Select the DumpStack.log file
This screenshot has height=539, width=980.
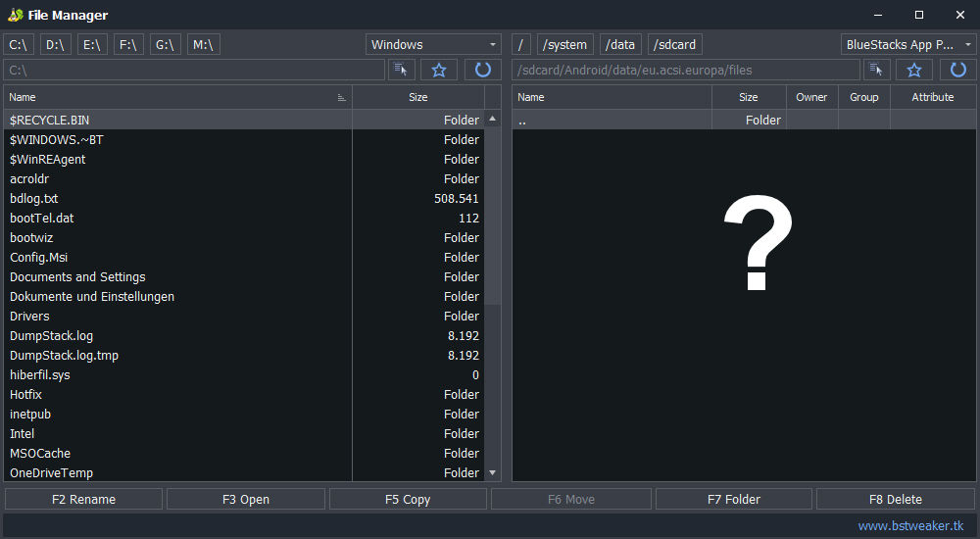(244, 336)
